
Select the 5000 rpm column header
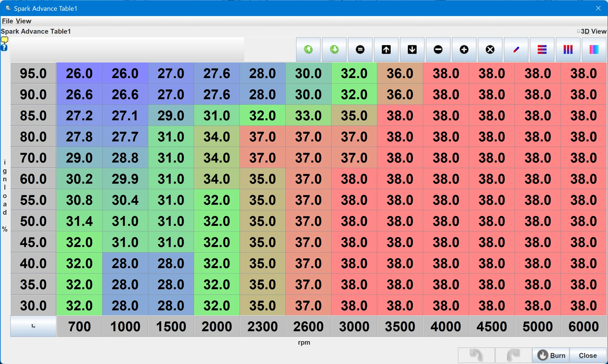pyautogui.click(x=537, y=326)
